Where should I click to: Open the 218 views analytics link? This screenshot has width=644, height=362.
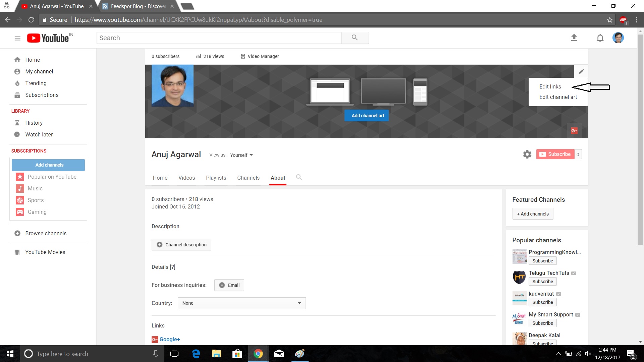tap(210, 56)
